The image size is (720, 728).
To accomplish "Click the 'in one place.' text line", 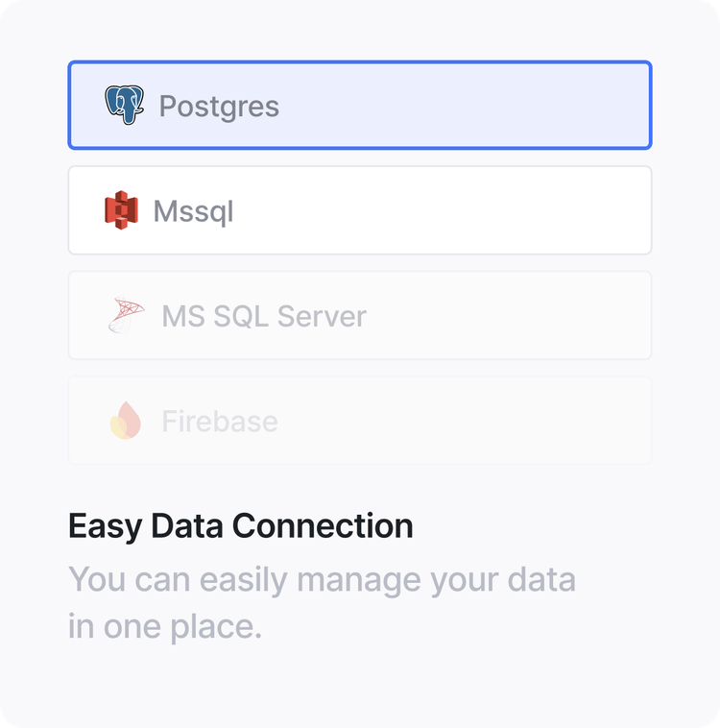I will [x=165, y=627].
